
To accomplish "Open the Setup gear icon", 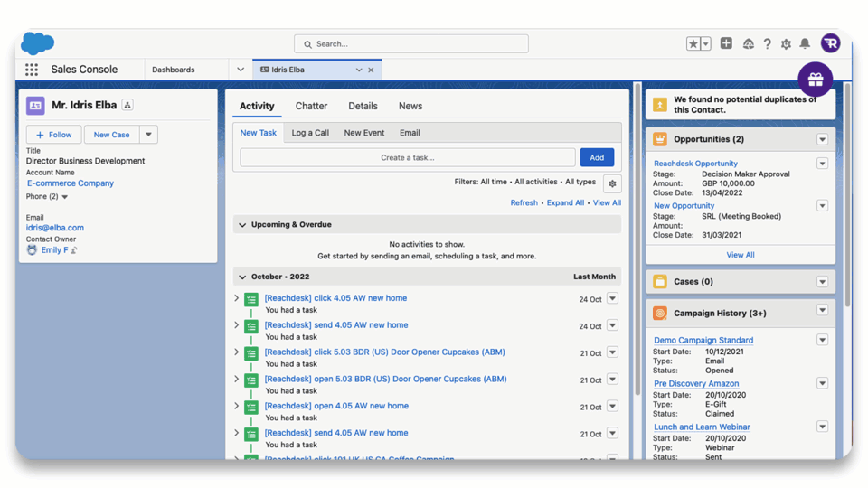I will pos(786,43).
